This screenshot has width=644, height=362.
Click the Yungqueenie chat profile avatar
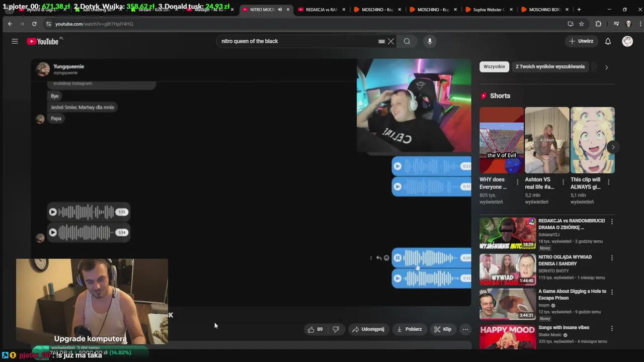click(43, 69)
